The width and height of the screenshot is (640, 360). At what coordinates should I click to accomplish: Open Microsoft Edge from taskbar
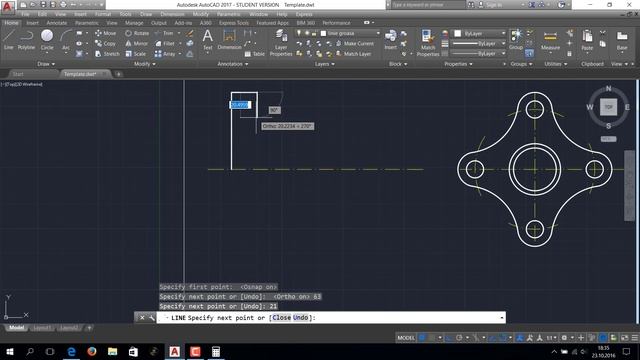click(71, 351)
